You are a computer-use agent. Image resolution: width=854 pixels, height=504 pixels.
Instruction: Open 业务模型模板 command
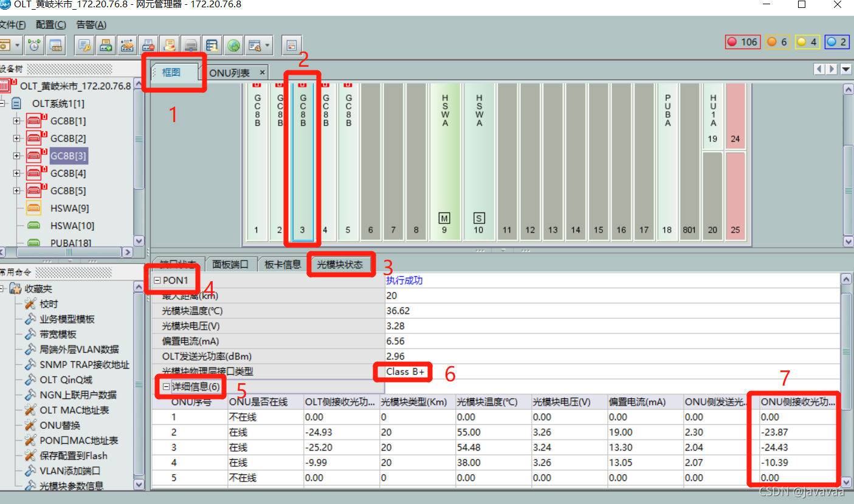pos(67,319)
